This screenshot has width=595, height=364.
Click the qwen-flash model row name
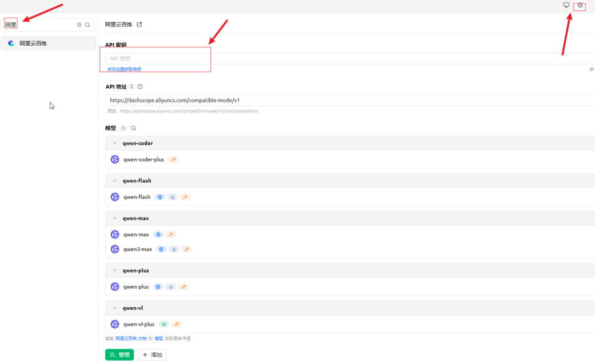click(x=137, y=197)
